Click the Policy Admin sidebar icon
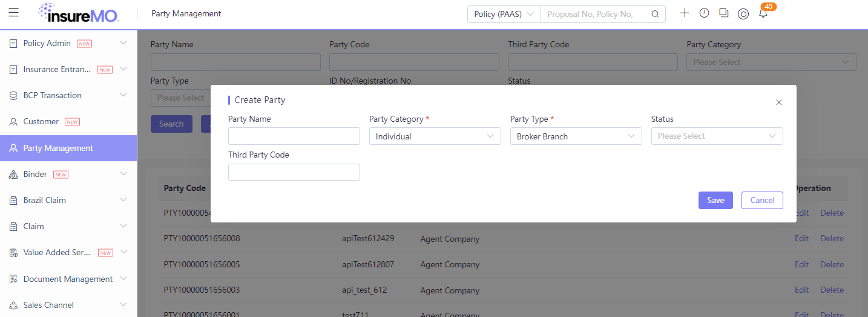 [13, 44]
